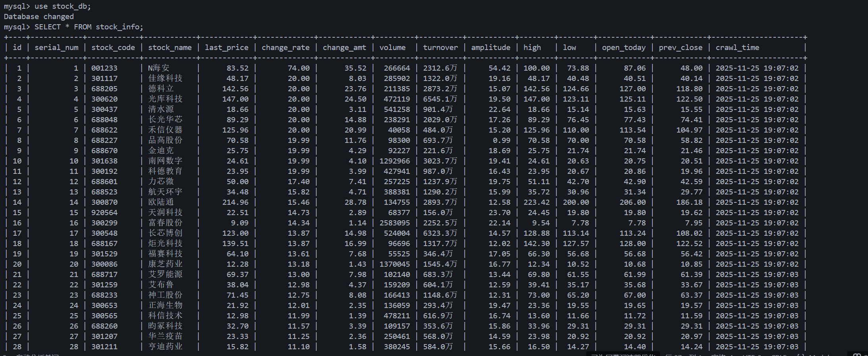
Task: Click the 'high' column header
Action: pos(532,48)
